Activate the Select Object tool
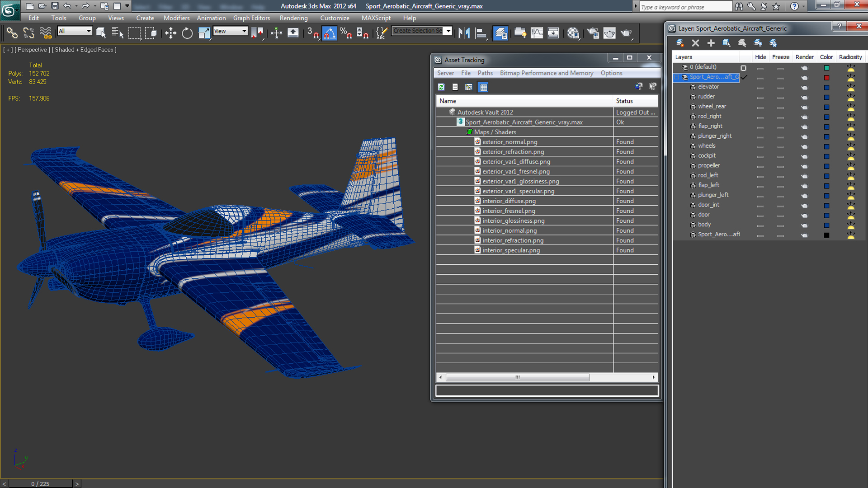Screen dimensions: 868x488 point(101,33)
